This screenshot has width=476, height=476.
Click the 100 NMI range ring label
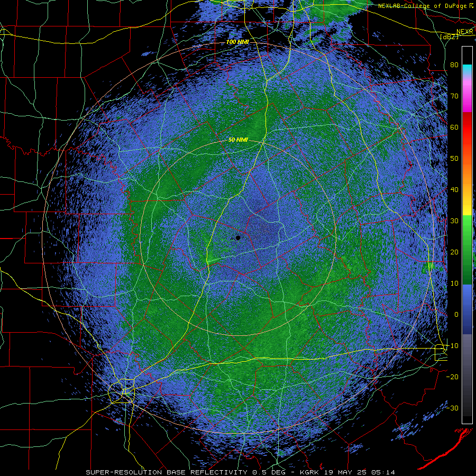point(237,42)
